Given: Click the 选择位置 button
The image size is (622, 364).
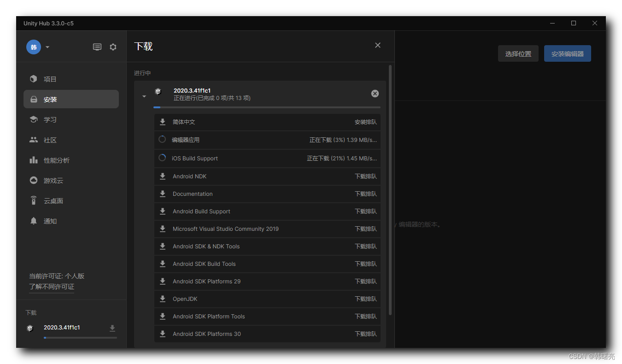Looking at the screenshot, I should coord(518,53).
